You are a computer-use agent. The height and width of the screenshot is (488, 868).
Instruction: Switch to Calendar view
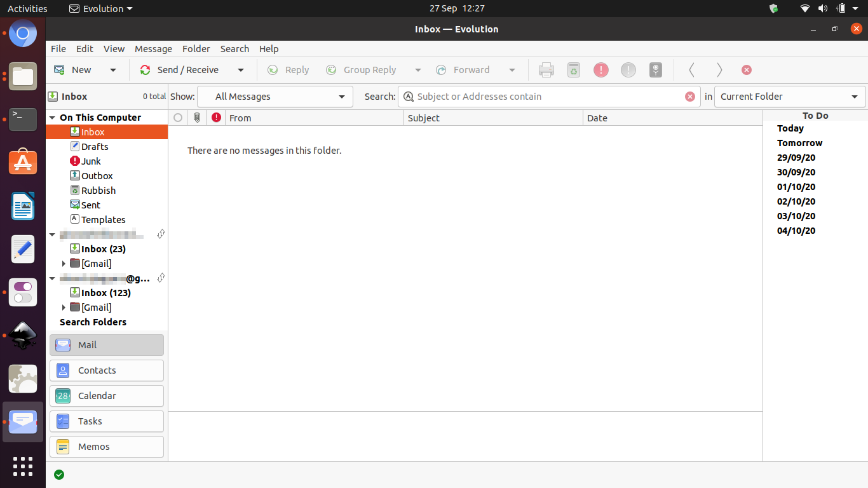(107, 396)
